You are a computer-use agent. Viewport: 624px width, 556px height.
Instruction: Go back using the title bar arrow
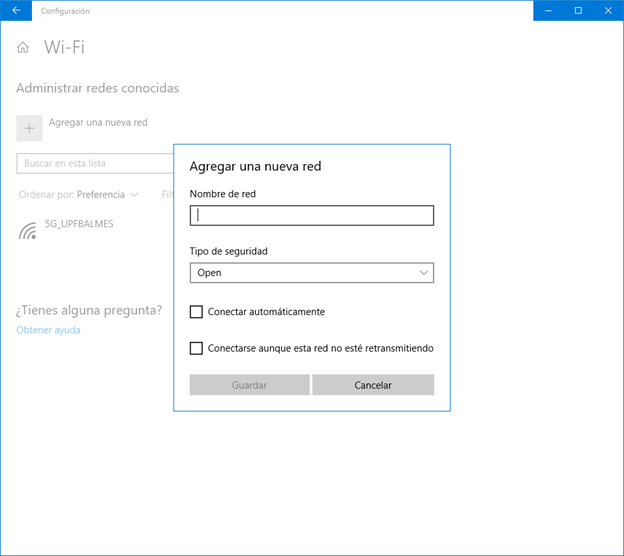pyautogui.click(x=16, y=11)
